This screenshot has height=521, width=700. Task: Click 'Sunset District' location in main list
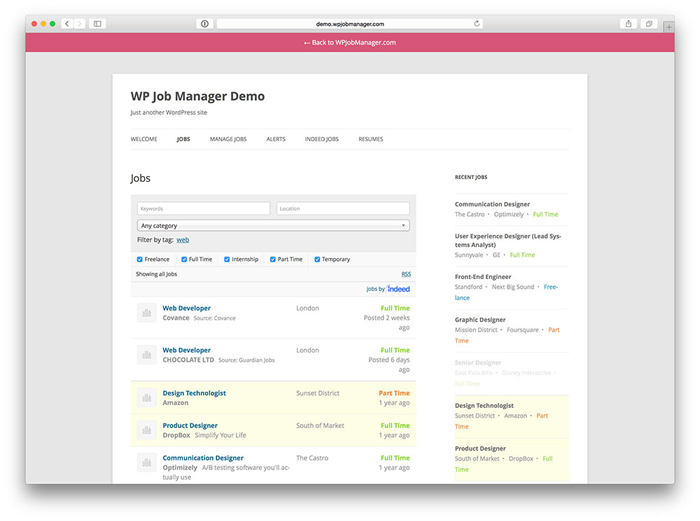coord(318,393)
